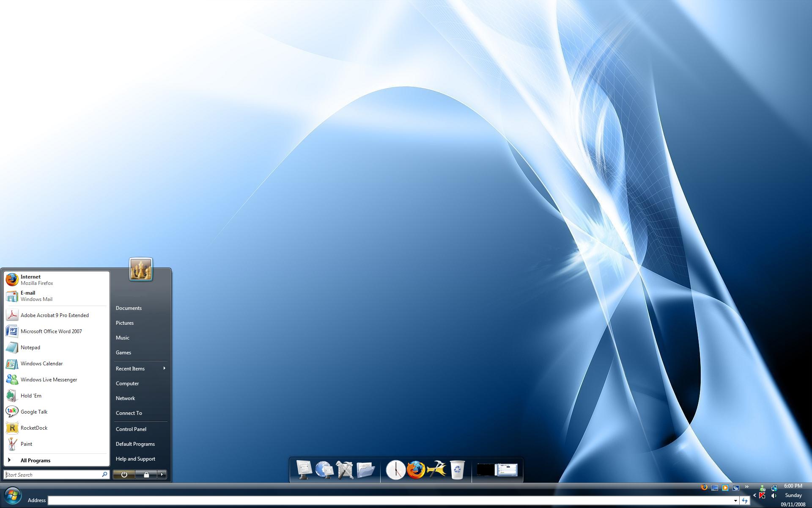Expand All Programs list
This screenshot has width=812, height=508.
(35, 460)
